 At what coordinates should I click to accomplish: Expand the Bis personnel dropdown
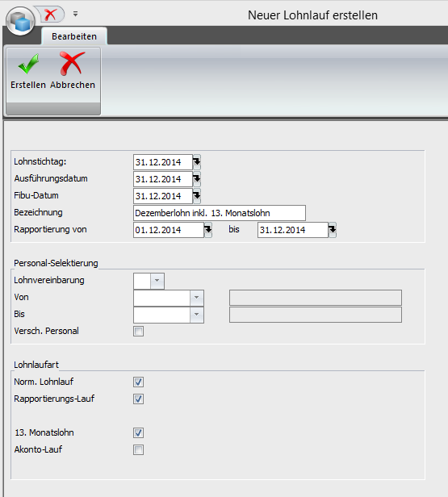coord(197,315)
